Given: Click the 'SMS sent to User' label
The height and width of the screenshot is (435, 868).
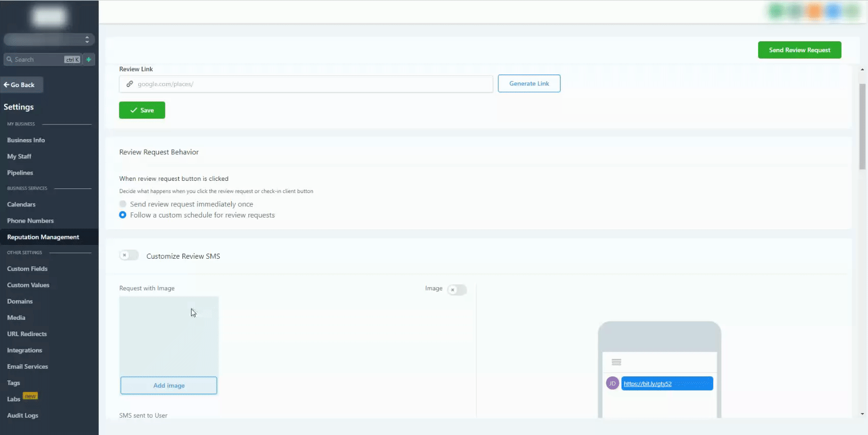Looking at the screenshot, I should pos(143,415).
